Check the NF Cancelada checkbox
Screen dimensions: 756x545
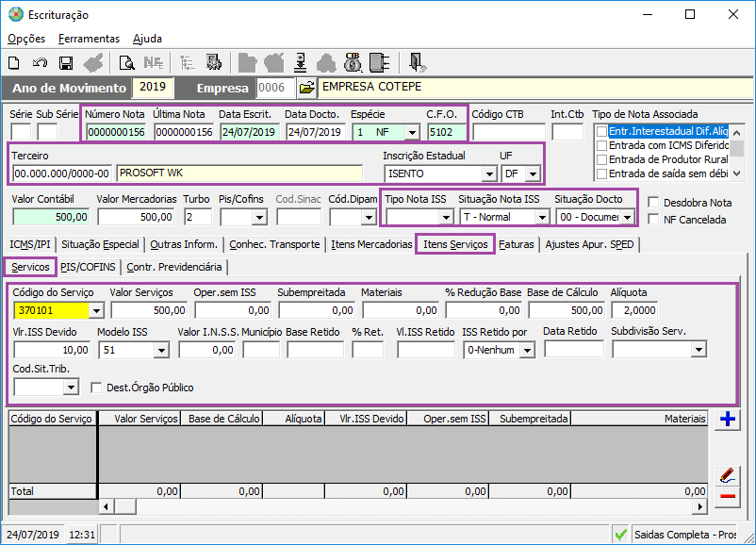(x=654, y=220)
